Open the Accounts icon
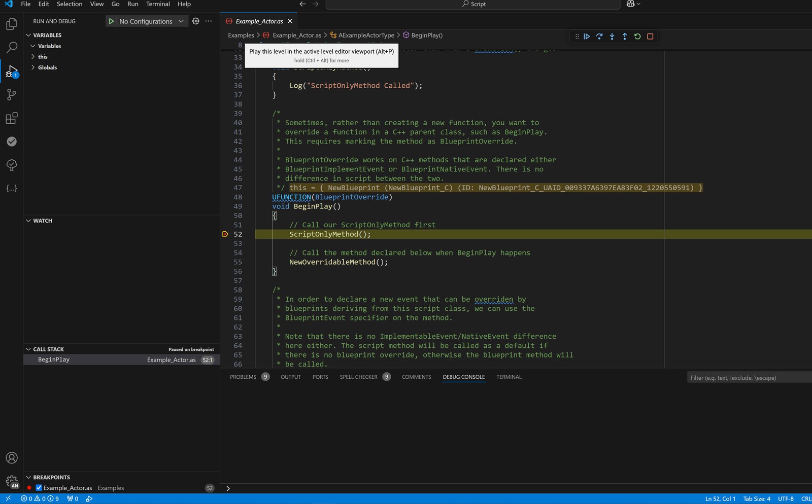 [11, 458]
